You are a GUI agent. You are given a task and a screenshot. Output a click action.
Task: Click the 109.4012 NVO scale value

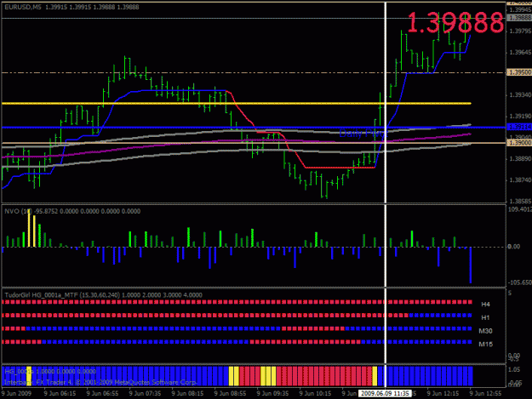click(x=519, y=209)
